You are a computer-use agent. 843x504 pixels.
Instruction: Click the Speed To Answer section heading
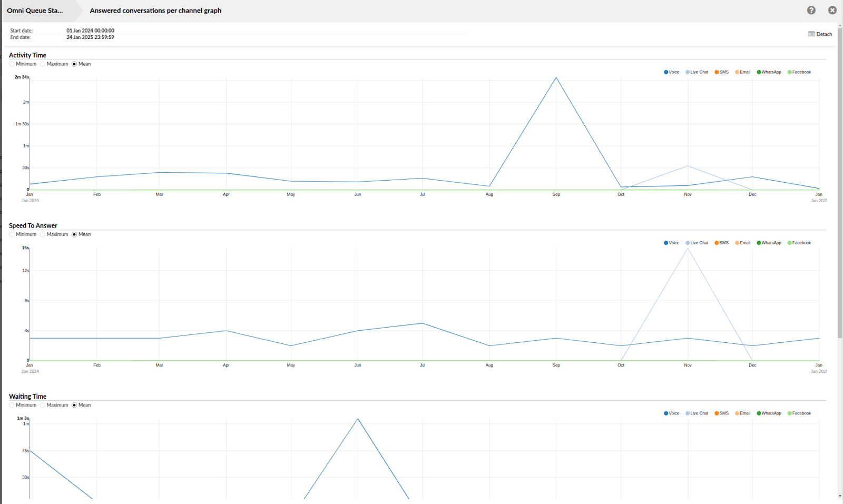coord(33,226)
